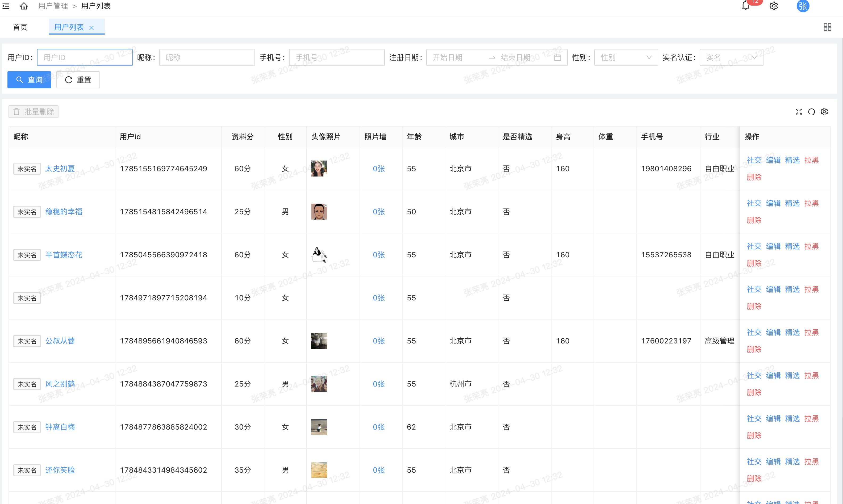Open user 公叔从蓉 link
Screen dimensions: 843x504
(x=60, y=341)
